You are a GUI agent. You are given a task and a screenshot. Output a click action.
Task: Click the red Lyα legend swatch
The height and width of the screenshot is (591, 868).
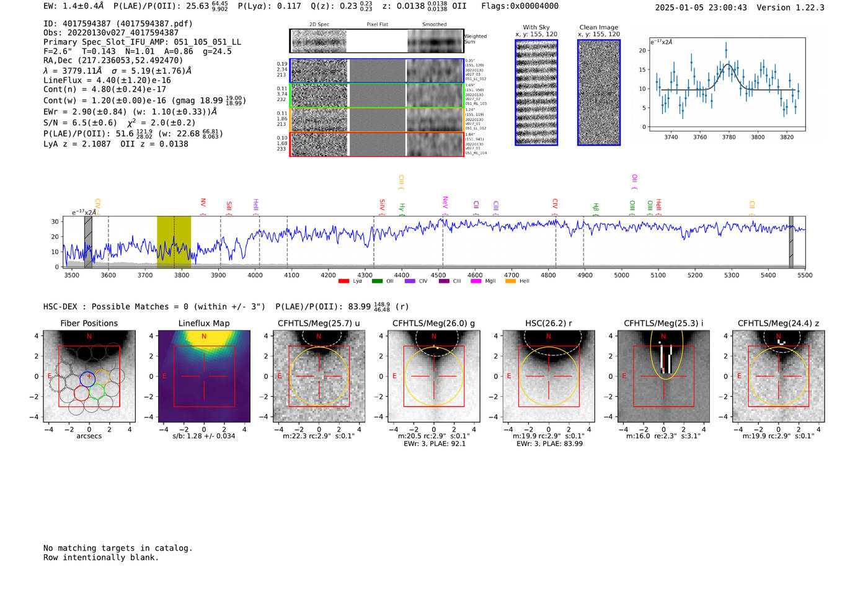(343, 282)
